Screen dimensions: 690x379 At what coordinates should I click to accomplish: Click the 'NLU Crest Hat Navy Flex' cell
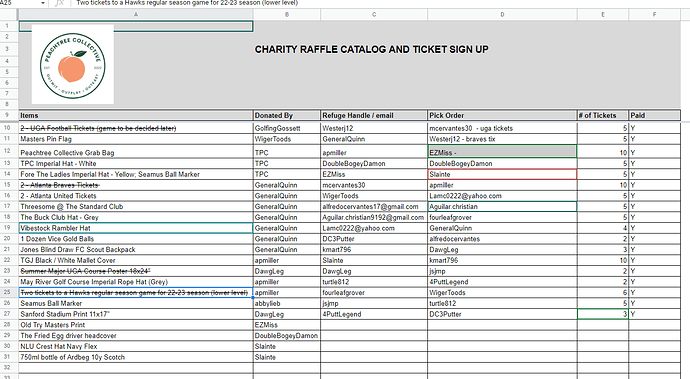click(x=136, y=346)
